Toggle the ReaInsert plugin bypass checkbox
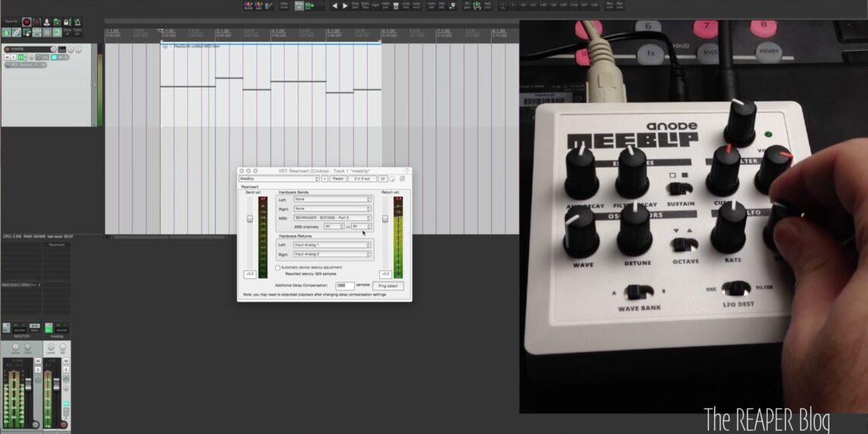Viewport: 868px width, 434px height. pos(403,178)
